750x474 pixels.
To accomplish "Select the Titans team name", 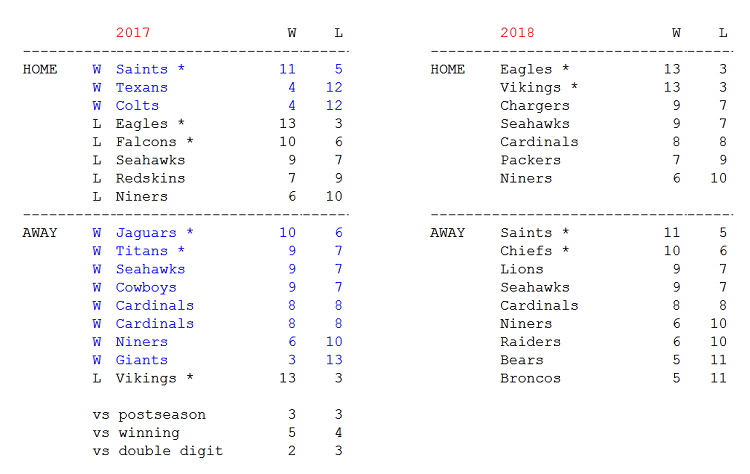I will 142,251.
